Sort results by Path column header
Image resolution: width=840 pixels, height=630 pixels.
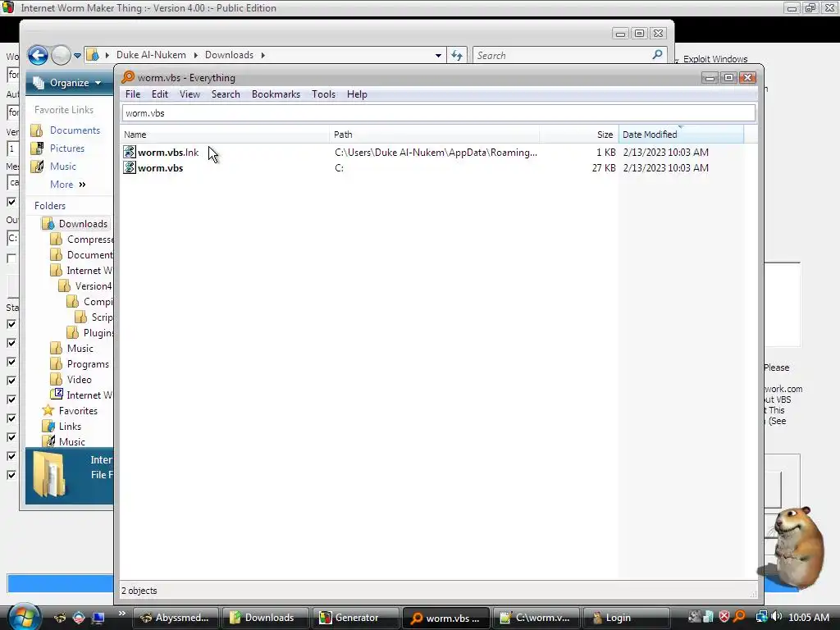[x=435, y=135]
